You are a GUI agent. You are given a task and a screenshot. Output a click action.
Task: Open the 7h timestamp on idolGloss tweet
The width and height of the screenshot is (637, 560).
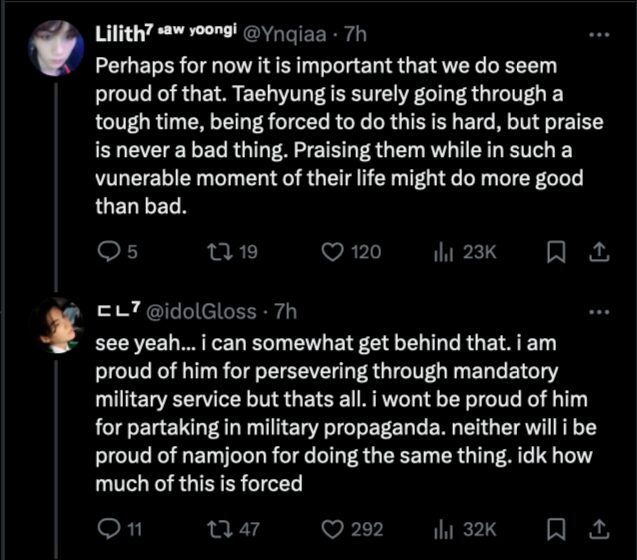coord(285,312)
